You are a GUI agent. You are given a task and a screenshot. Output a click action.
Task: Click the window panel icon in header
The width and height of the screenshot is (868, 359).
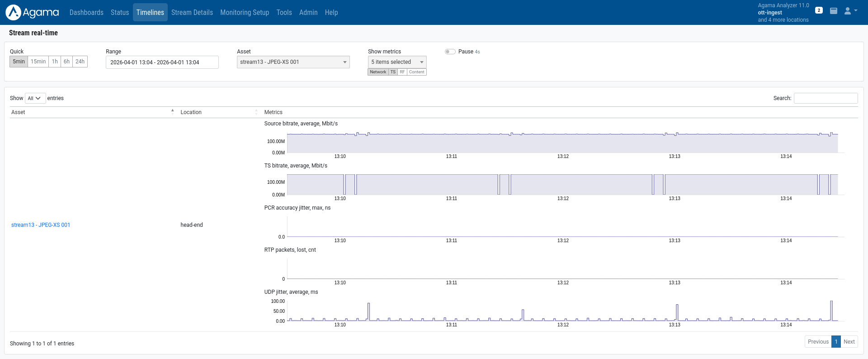pos(834,11)
